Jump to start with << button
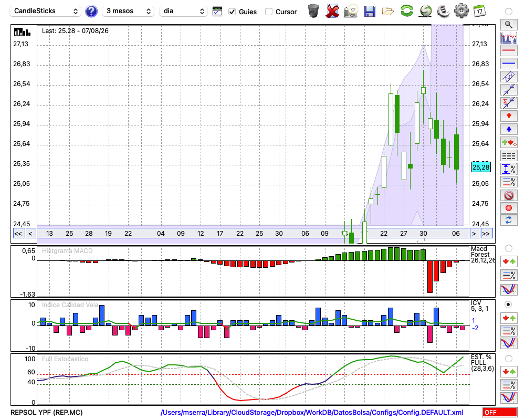Screen dimensions: 525x420 coord(18,234)
